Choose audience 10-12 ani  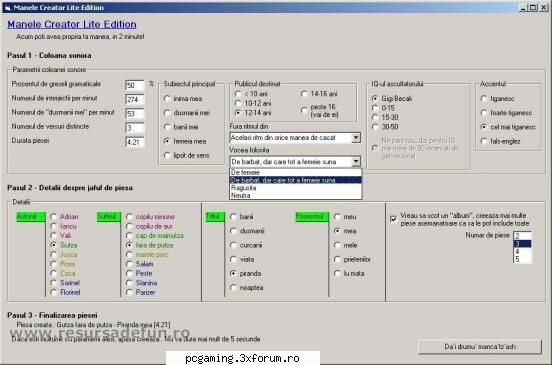coord(238,103)
